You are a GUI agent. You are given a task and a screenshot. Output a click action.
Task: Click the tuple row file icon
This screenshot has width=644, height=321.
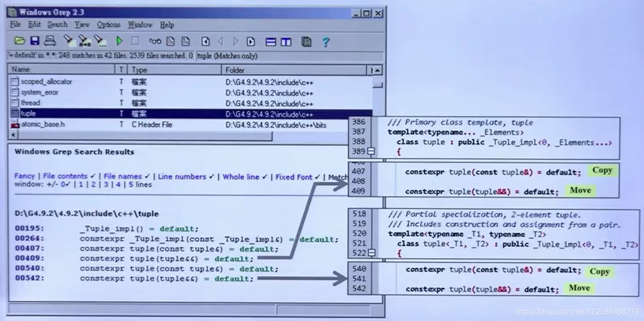pos(15,114)
